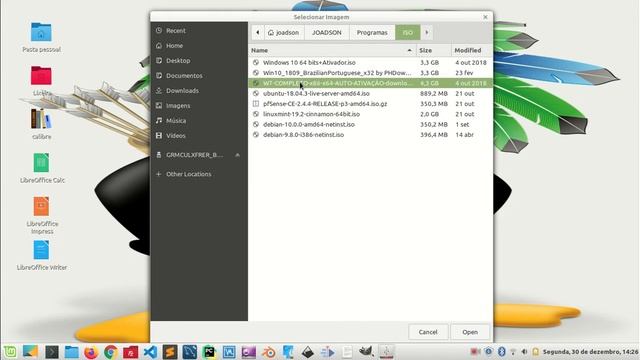Launch Visual Studio Code from the taskbar
Screen dimensions: 640x360
(150, 352)
